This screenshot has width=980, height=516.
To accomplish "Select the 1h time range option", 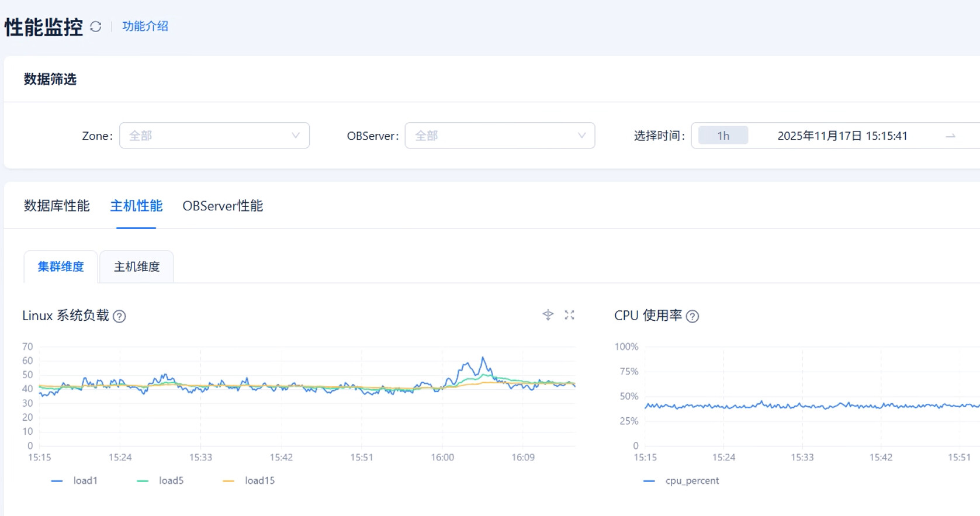I will click(x=723, y=136).
